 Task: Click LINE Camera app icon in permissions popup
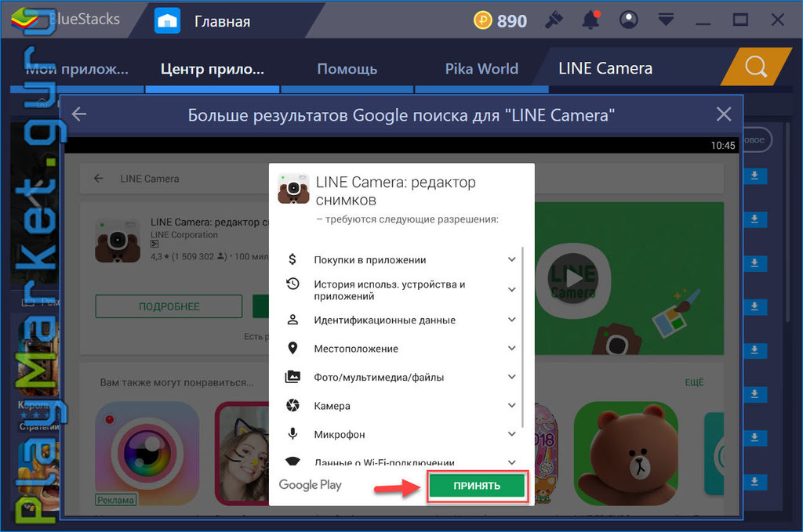[x=293, y=189]
